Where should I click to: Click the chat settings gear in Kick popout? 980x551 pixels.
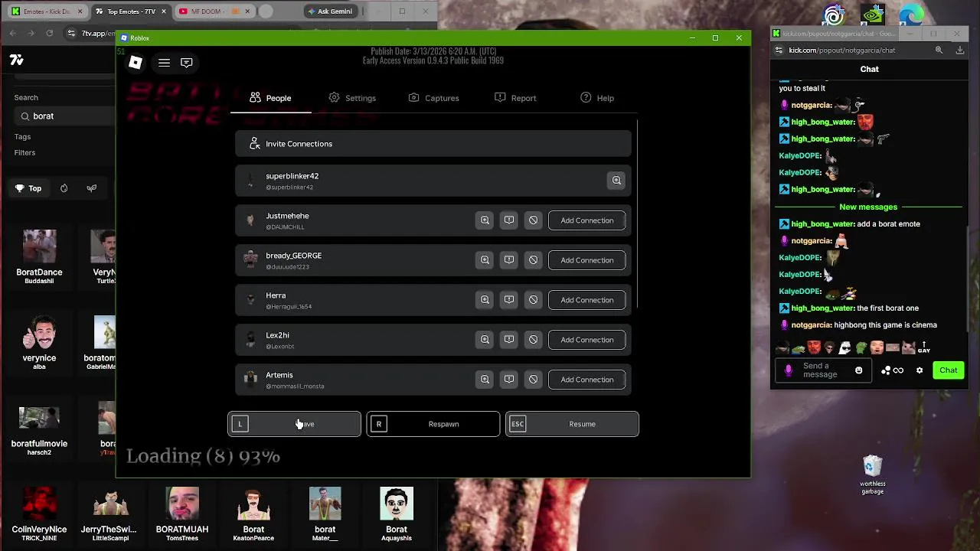pos(920,370)
